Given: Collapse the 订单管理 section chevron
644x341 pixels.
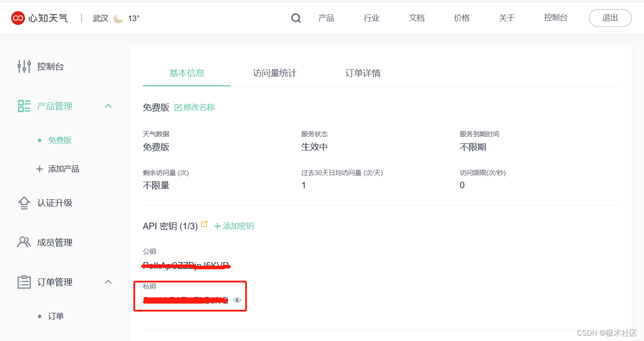Looking at the screenshot, I should point(108,282).
